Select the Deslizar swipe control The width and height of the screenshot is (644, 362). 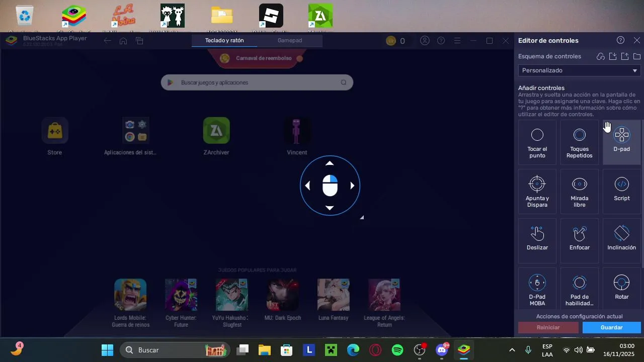(537, 241)
